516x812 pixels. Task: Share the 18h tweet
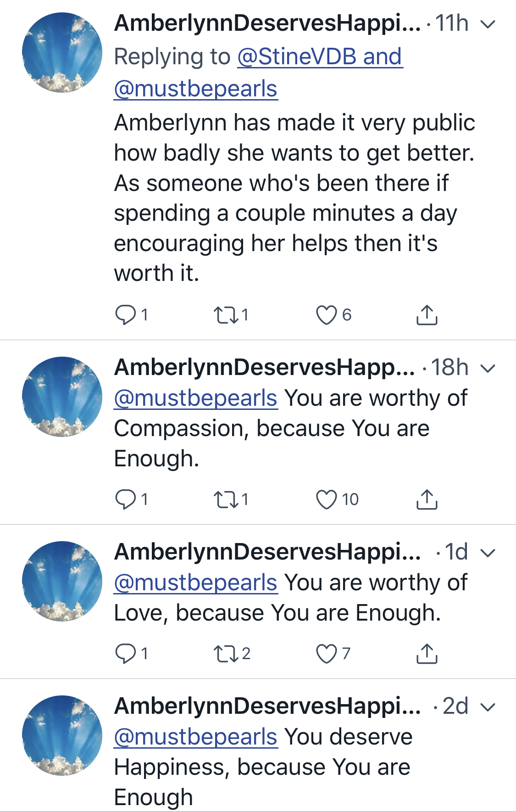pos(427,499)
